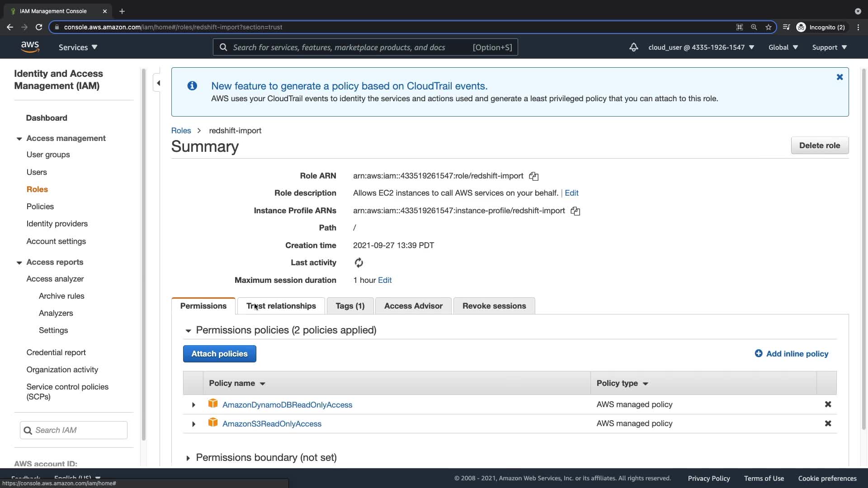This screenshot has height=488, width=868.
Task: Collapse the Access management nav group
Action: [19, 139]
